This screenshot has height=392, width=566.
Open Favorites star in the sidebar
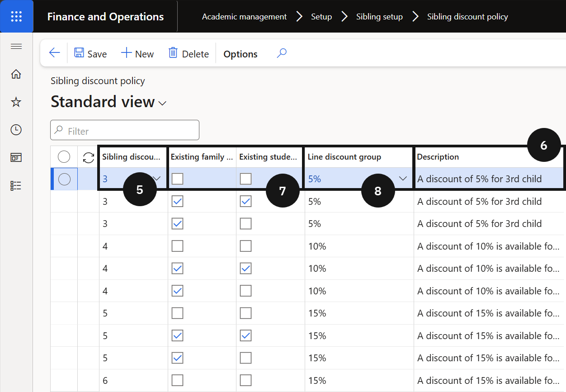tap(16, 102)
